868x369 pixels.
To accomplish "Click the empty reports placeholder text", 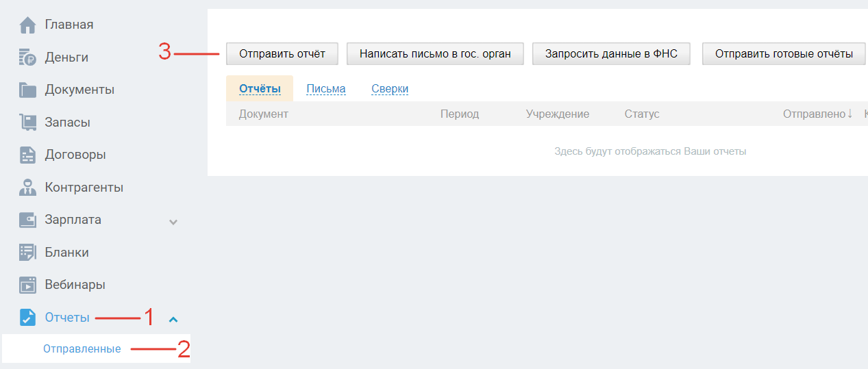I will (x=650, y=151).
